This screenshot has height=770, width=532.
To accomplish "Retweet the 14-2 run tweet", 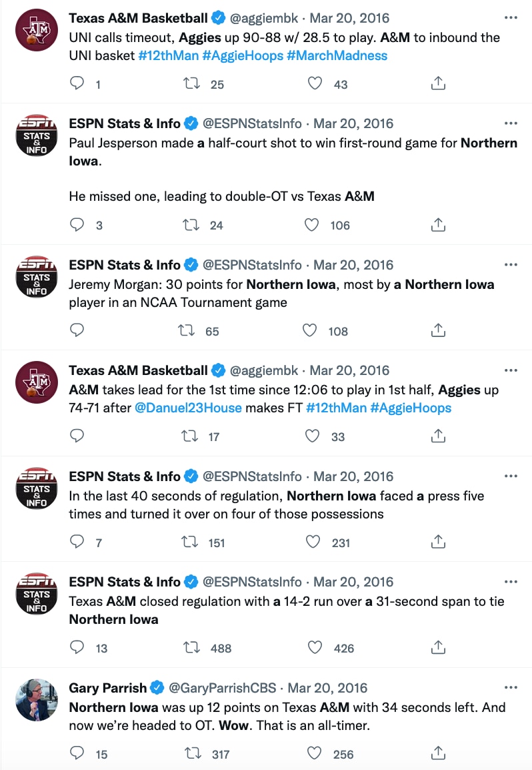I will pyautogui.click(x=191, y=648).
